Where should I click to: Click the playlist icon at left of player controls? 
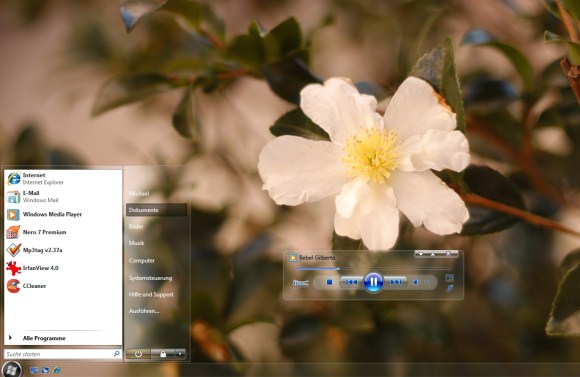[301, 283]
